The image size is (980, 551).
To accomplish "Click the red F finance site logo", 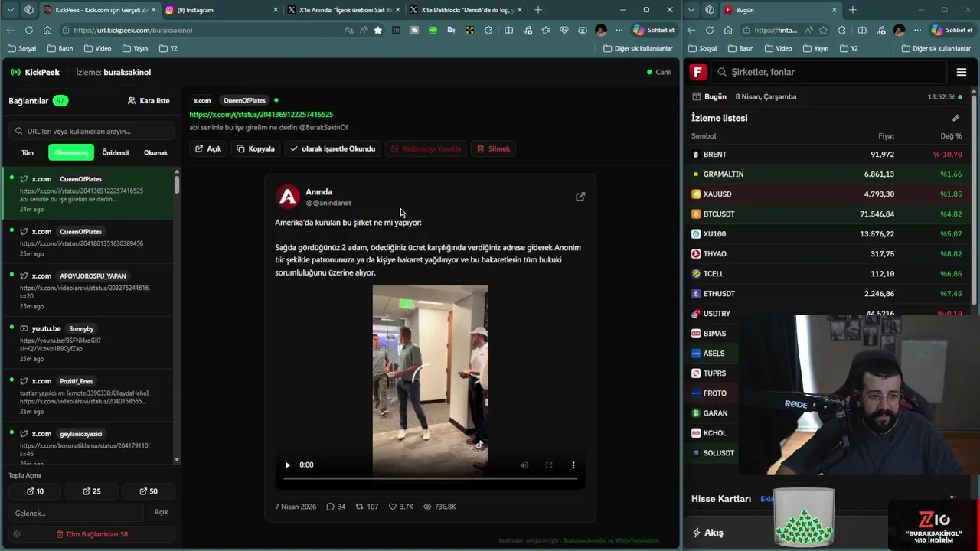I will point(697,72).
